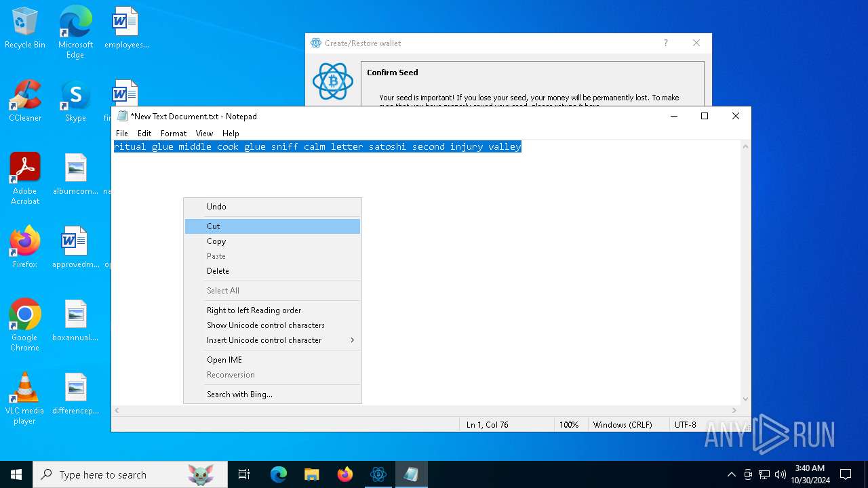Open albumcom image file icon

(x=75, y=174)
